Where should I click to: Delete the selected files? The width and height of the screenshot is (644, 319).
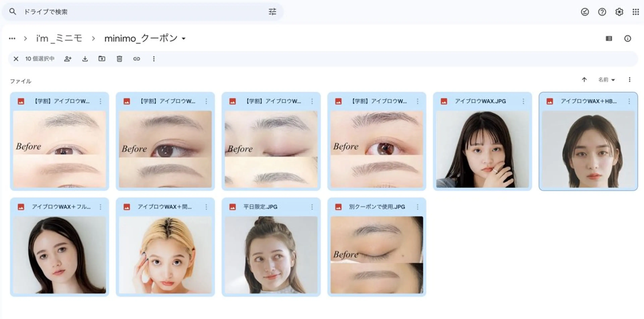pos(120,59)
